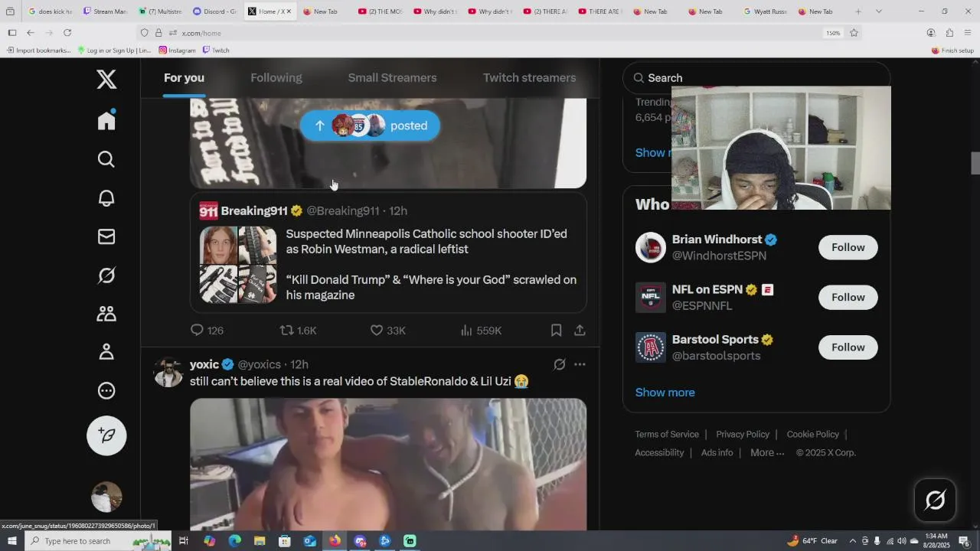
Task: Switch to Twitch streamers tab
Action: tap(529, 77)
